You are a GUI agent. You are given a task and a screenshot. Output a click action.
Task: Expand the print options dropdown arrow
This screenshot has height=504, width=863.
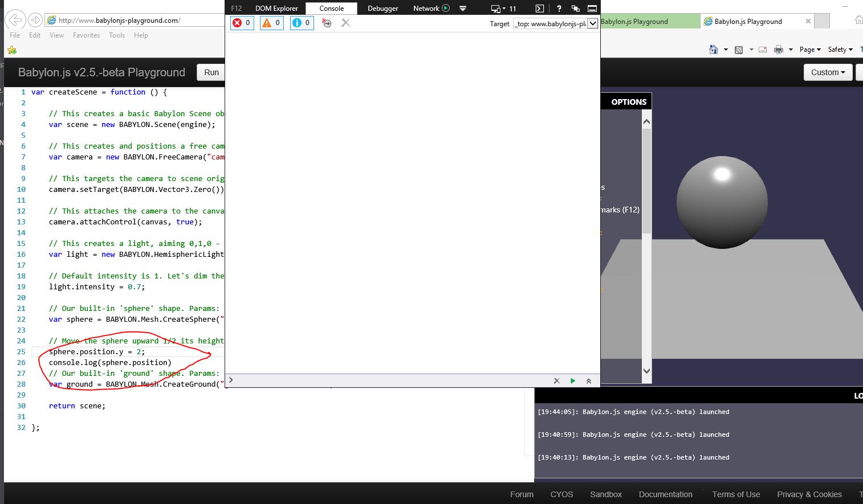tap(791, 50)
